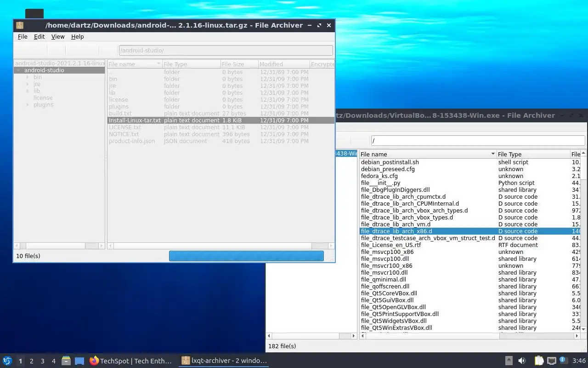Select android-studio-2021.2.1.16-linux root tree item
The width and height of the screenshot is (588, 368).
60,63
